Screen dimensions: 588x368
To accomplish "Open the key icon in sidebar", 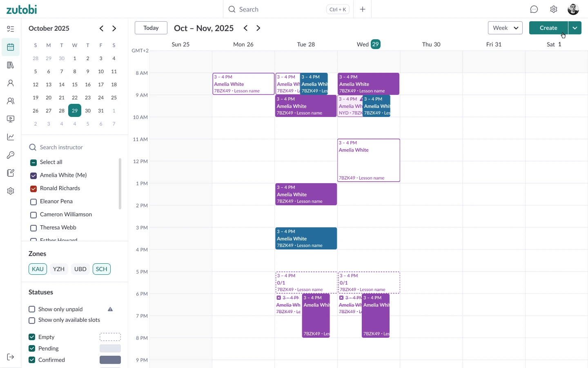I will click(x=11, y=155).
